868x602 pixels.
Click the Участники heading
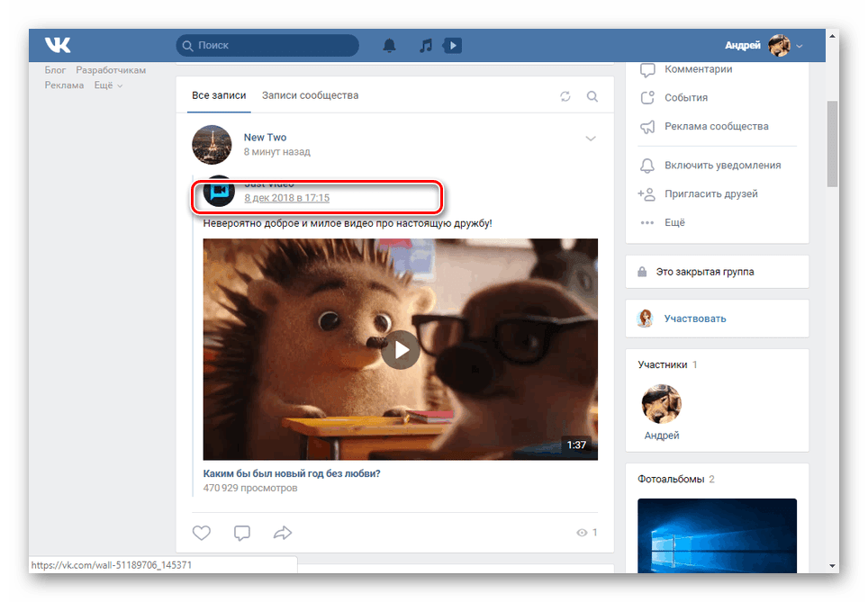[662, 364]
